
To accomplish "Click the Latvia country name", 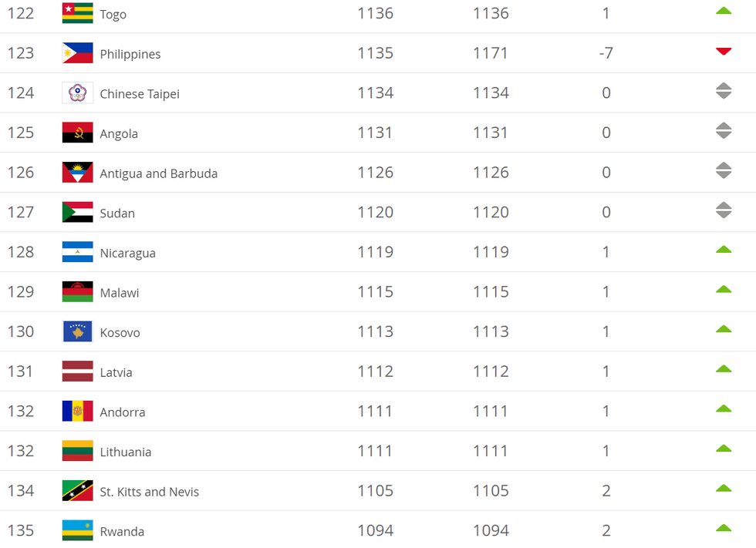I will point(116,373).
